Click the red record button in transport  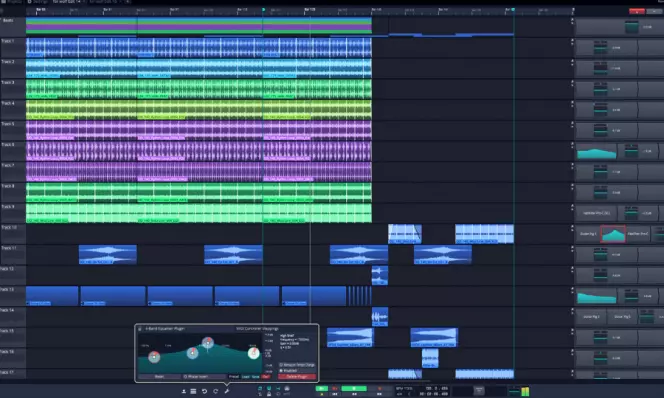pyautogui.click(x=335, y=388)
